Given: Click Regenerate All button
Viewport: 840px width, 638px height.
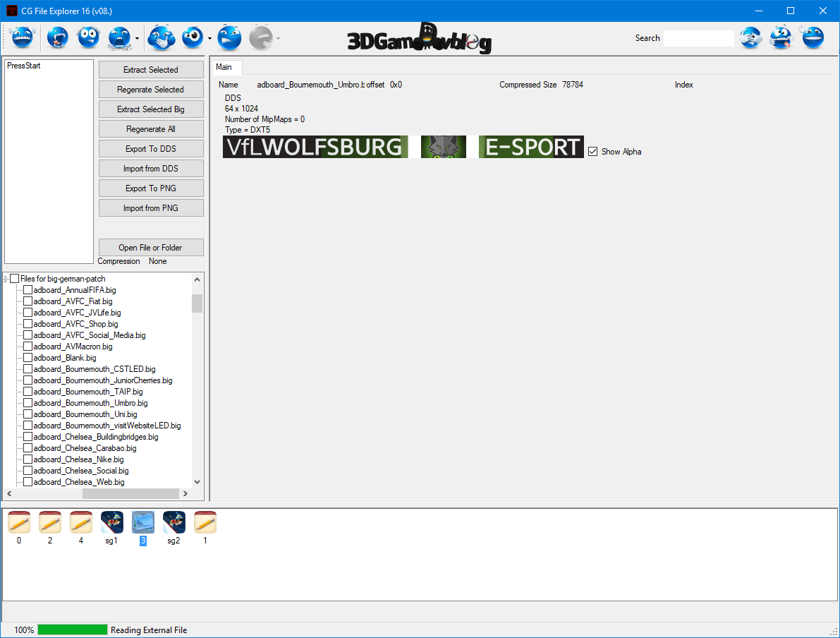Looking at the screenshot, I should pos(150,129).
